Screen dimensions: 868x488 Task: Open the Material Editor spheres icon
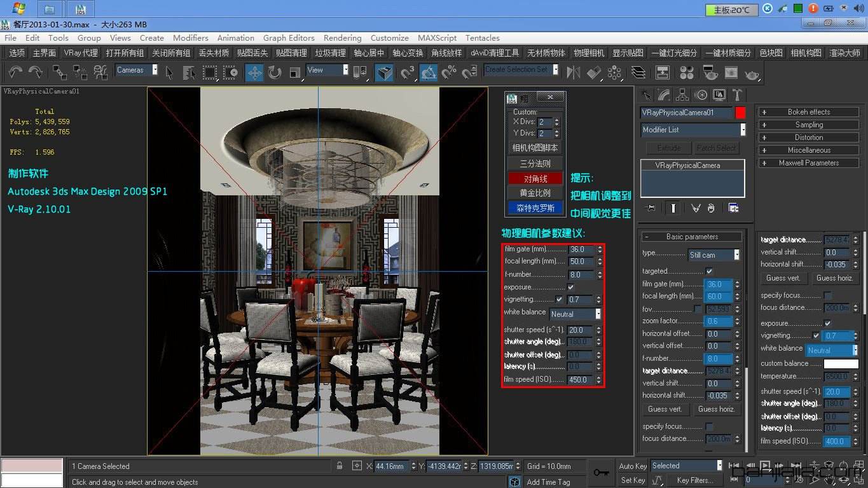(685, 73)
